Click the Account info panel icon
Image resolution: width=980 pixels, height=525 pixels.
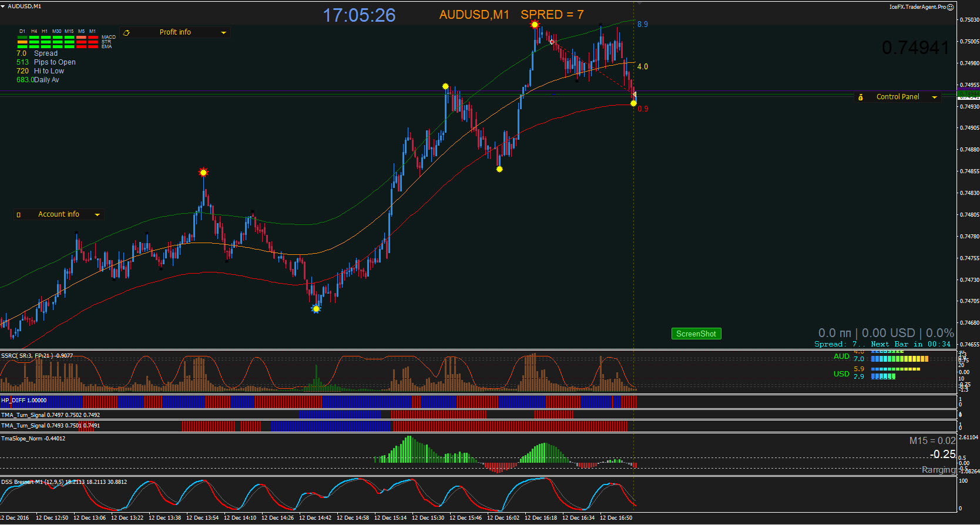(19, 215)
